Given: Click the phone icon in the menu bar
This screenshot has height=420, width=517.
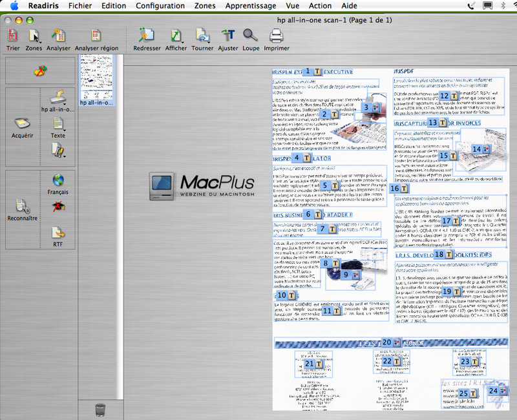Looking at the screenshot, I should tap(472, 6).
